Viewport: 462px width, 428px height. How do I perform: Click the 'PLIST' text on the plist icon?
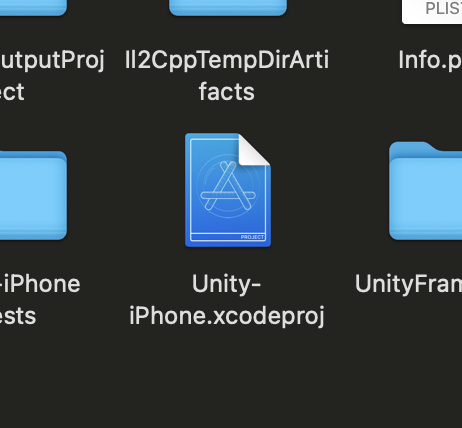click(444, 8)
